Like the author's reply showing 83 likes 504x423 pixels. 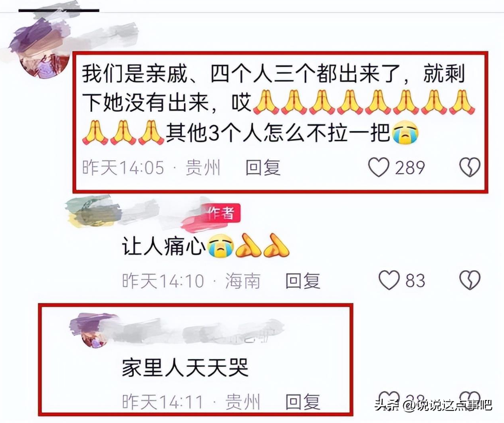click(389, 280)
